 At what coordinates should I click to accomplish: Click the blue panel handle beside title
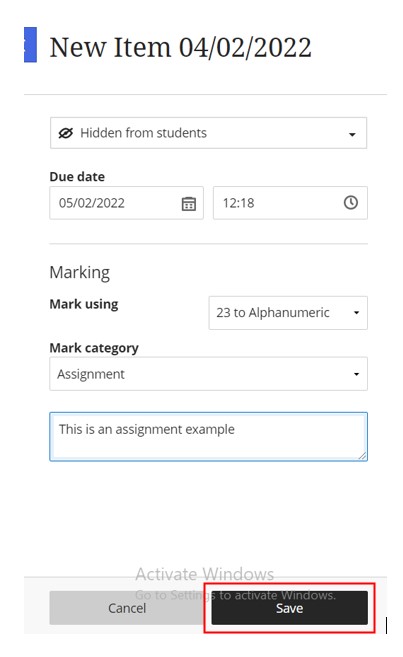coord(30,45)
